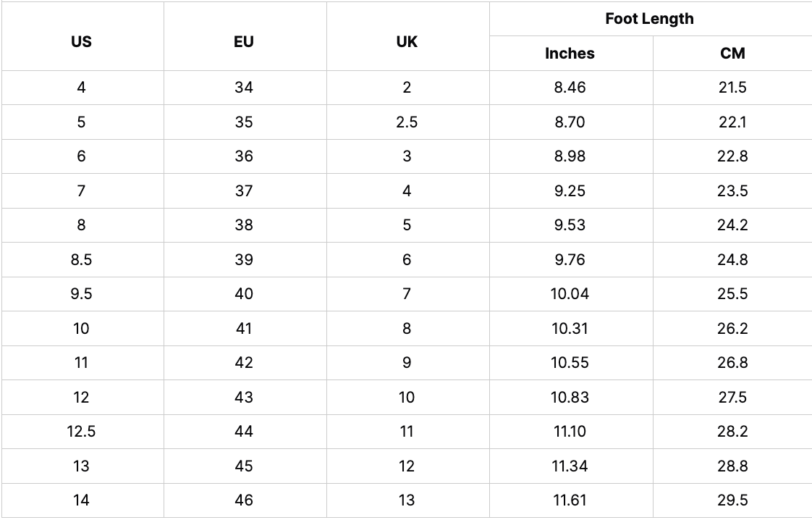Select the UK column header
This screenshot has width=812, height=520.
(x=407, y=41)
